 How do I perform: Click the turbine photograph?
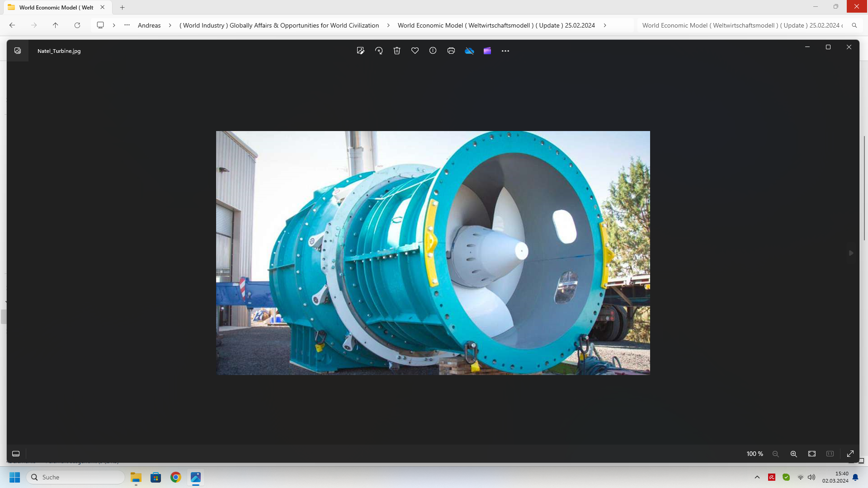(433, 253)
